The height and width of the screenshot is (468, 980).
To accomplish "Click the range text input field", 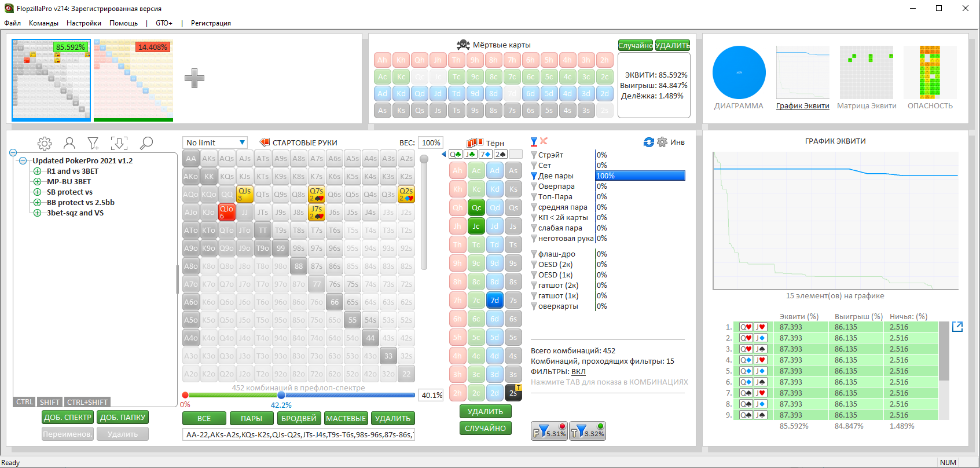I will (299, 434).
